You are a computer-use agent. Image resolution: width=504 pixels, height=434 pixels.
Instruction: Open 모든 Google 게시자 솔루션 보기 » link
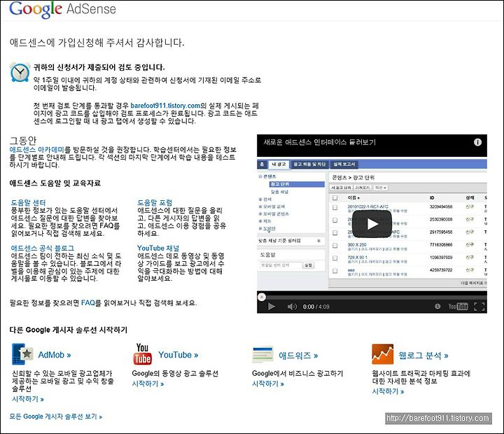(55, 416)
